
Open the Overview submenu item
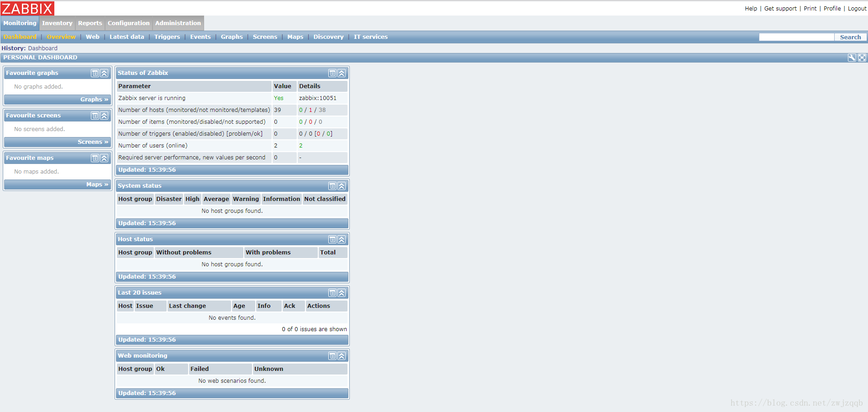tap(61, 37)
